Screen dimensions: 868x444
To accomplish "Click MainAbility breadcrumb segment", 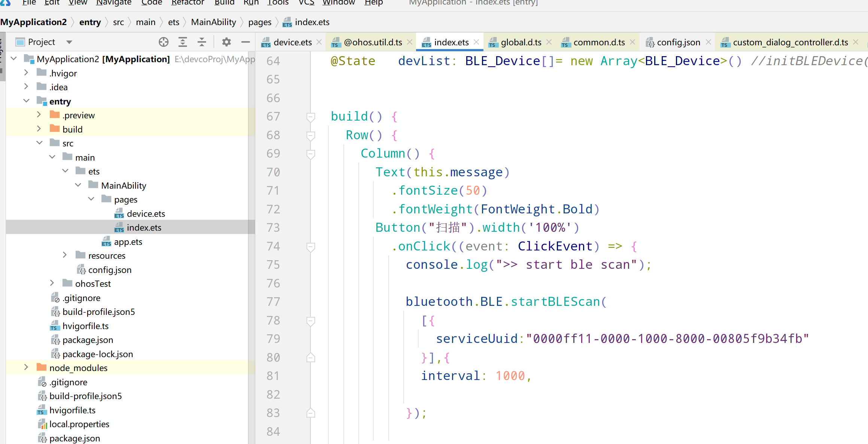I will click(213, 22).
